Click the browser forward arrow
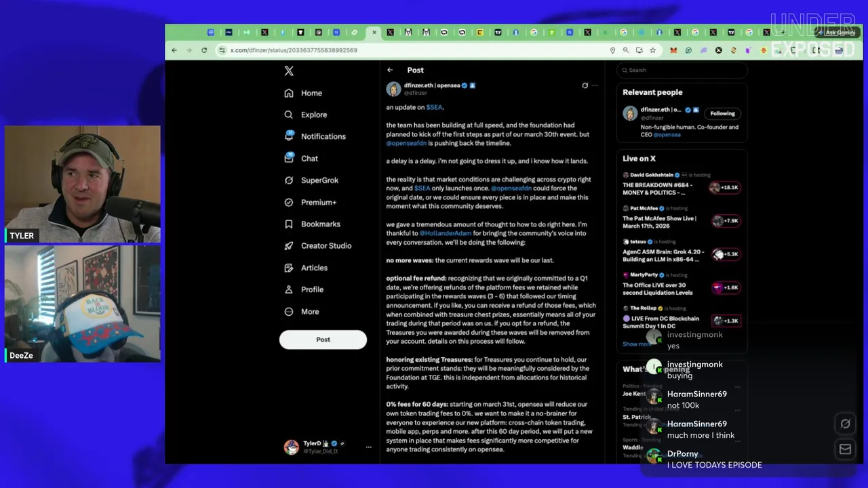The image size is (868, 488). point(189,50)
